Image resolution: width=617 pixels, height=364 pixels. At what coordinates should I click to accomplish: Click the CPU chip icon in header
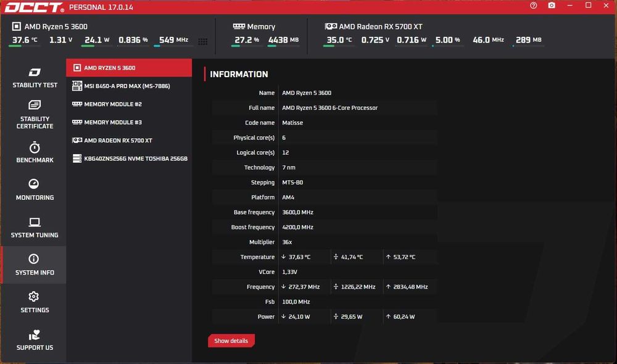click(16, 27)
